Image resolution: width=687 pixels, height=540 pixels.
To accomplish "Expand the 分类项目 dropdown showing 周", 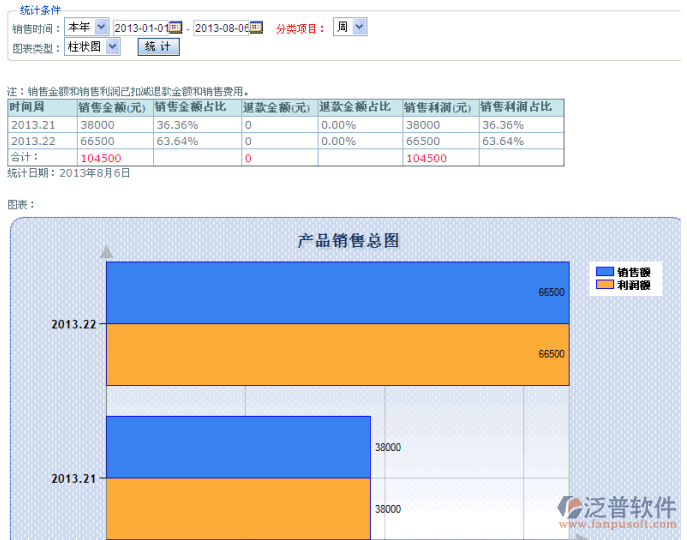I will [x=350, y=27].
